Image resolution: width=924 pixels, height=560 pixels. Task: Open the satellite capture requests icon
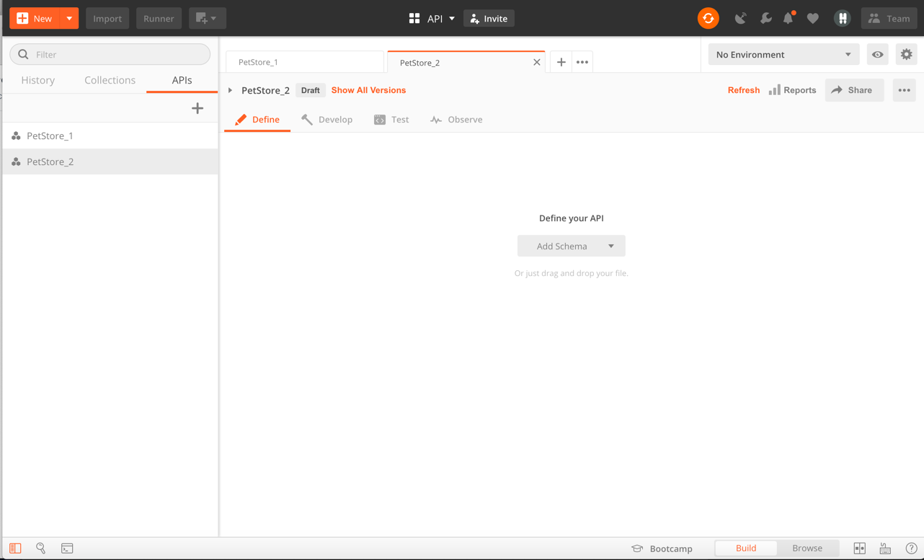[x=740, y=19]
